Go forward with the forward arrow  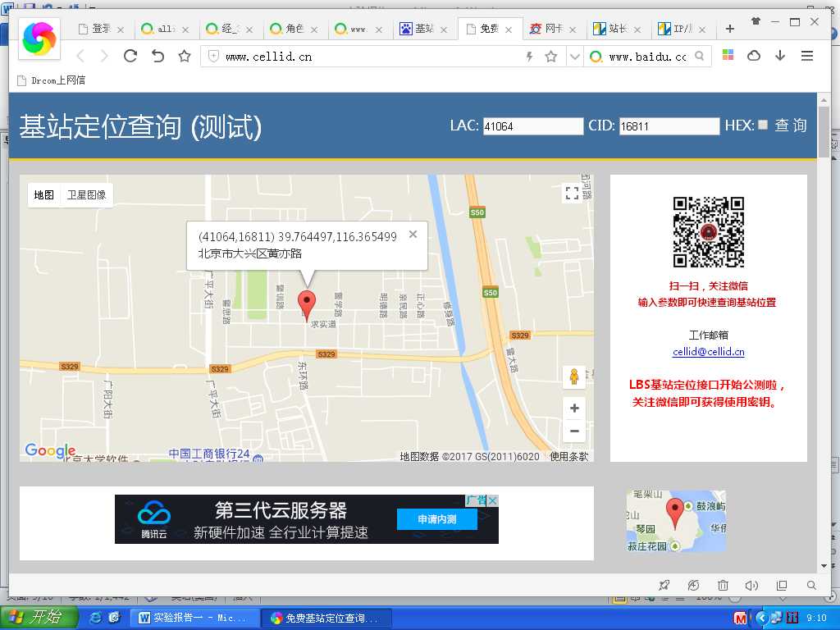point(104,56)
